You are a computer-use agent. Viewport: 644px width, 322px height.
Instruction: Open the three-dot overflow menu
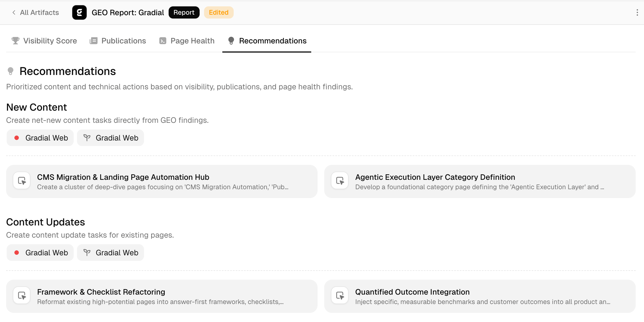pos(637,12)
